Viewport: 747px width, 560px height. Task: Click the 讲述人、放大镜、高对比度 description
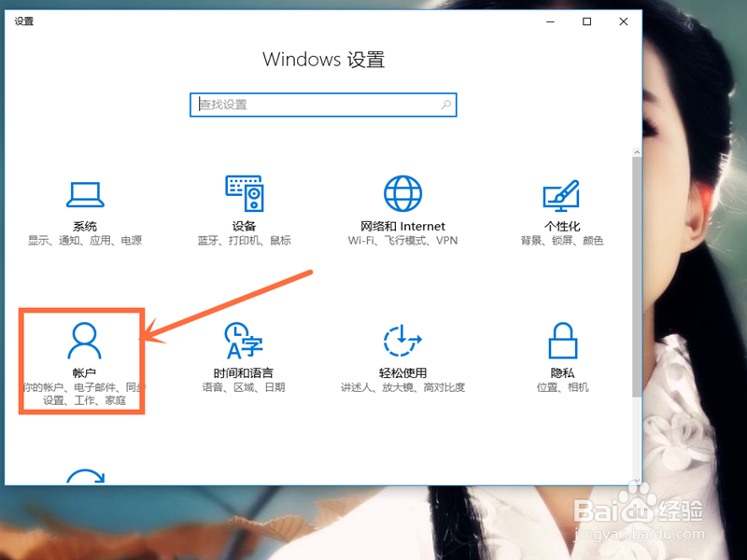pos(402,387)
